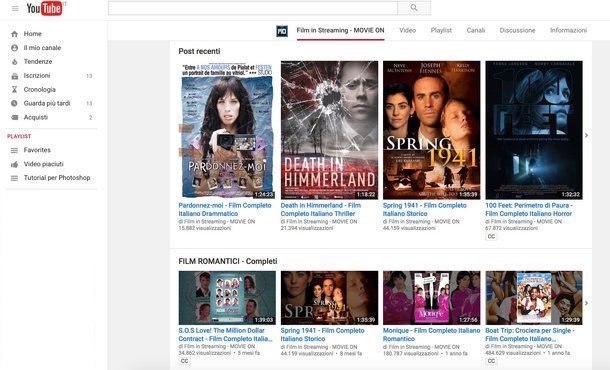The image size is (610, 370).
Task: Switch to the Playlist tab
Action: click(441, 30)
